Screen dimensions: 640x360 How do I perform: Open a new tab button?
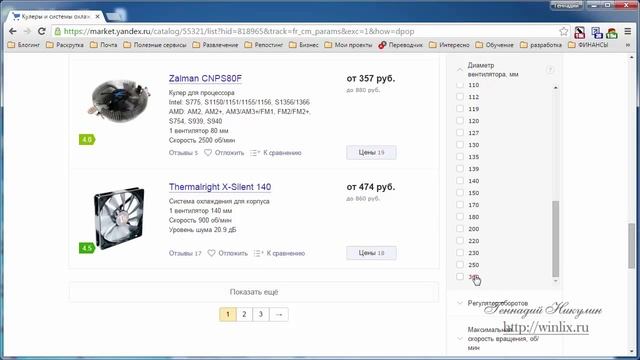click(116, 16)
